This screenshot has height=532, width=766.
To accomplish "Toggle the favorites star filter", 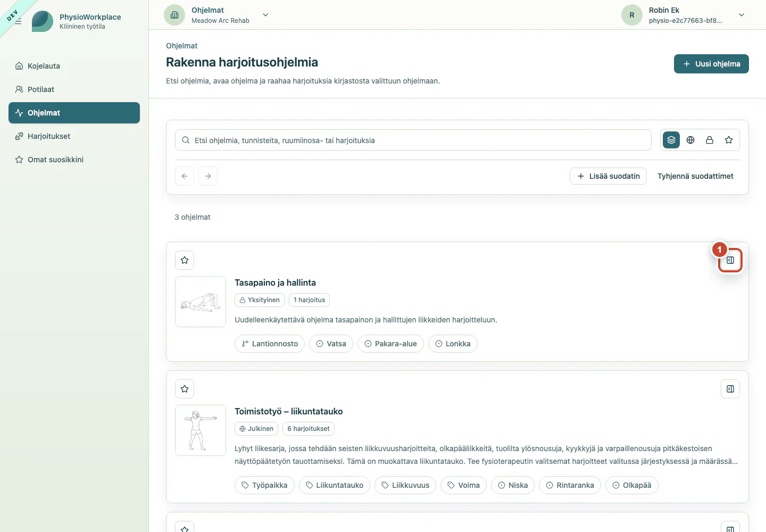I will click(x=729, y=140).
